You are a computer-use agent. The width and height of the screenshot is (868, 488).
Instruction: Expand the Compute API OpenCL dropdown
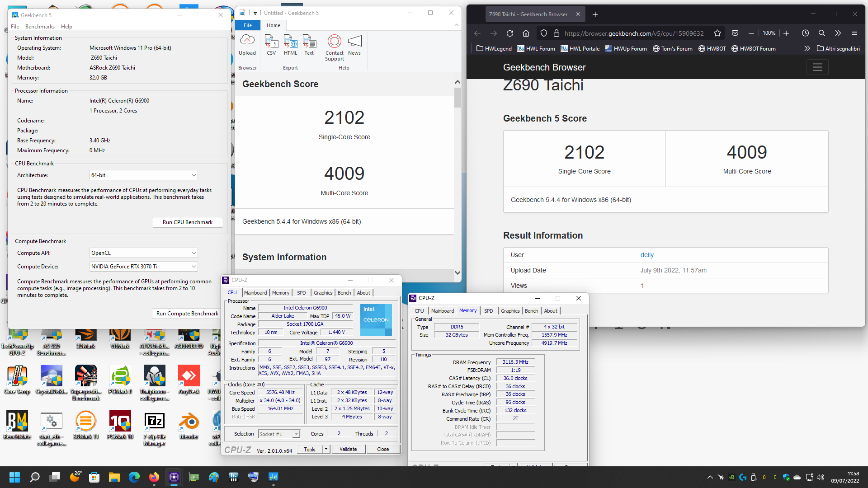144,253
